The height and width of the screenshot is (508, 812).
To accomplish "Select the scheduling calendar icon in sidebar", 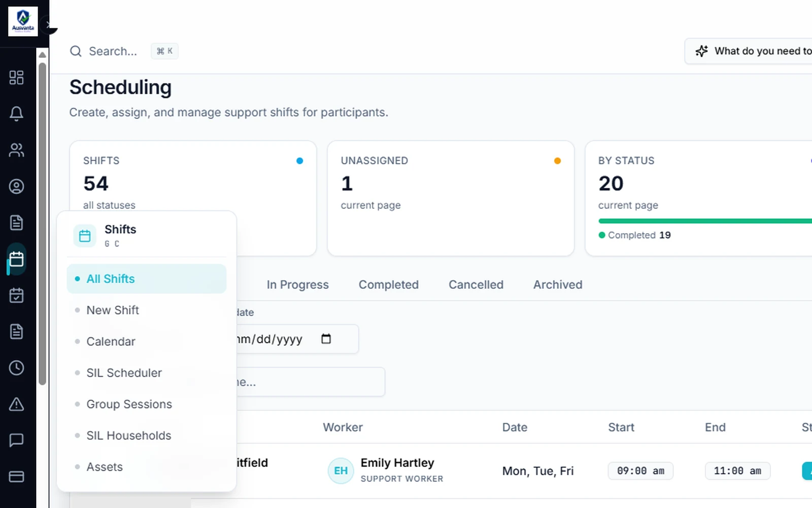I will tap(16, 259).
